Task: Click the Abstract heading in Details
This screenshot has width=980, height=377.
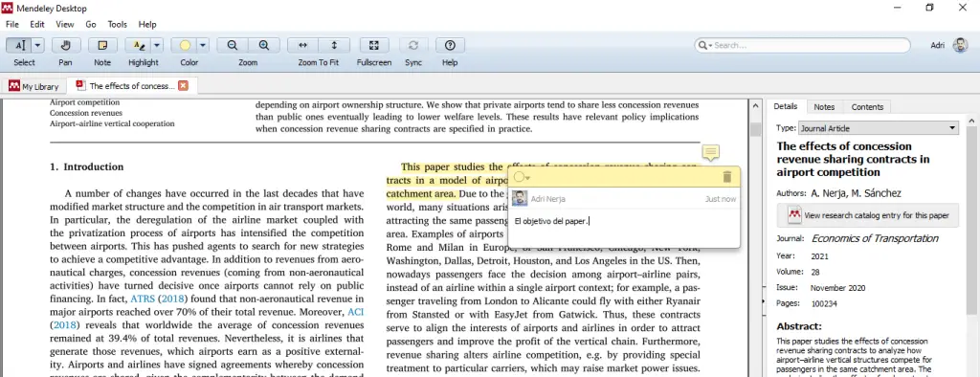Action: point(799,326)
